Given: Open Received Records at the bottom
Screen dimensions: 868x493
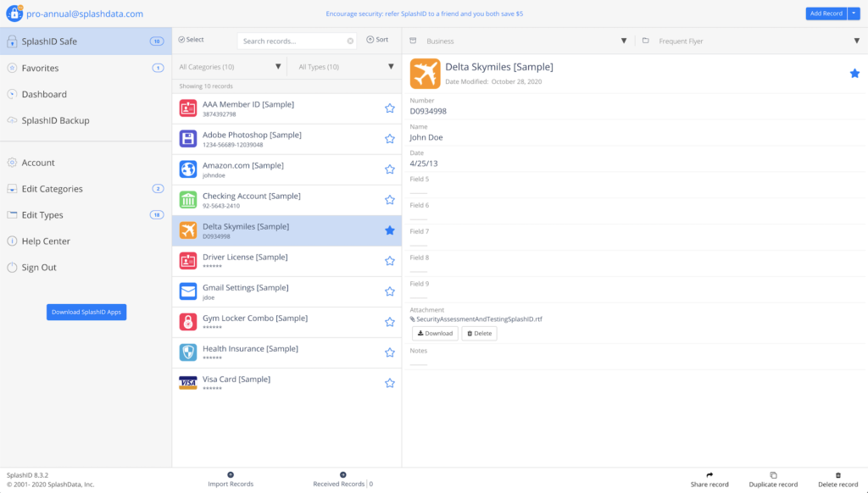Looking at the screenshot, I should pyautogui.click(x=342, y=475).
